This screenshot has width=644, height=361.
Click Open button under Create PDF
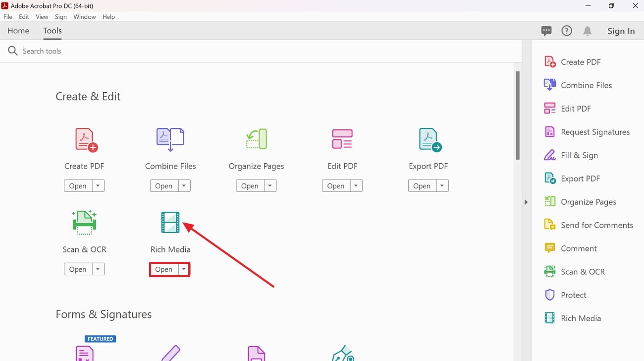[x=78, y=186]
